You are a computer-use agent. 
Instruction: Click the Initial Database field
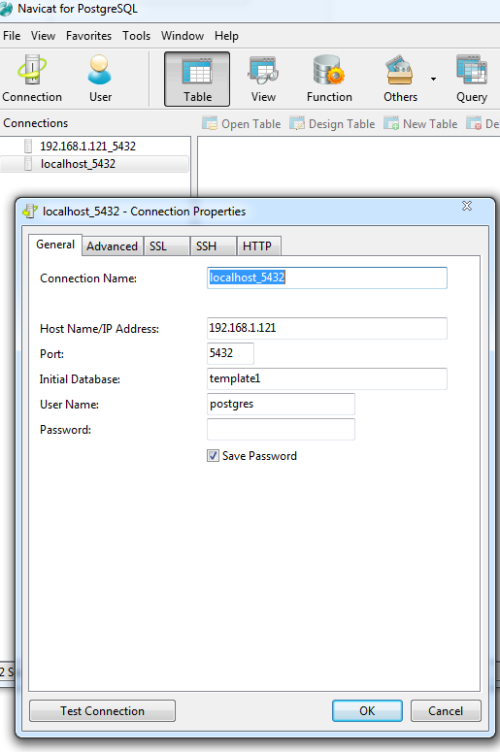[x=327, y=379]
